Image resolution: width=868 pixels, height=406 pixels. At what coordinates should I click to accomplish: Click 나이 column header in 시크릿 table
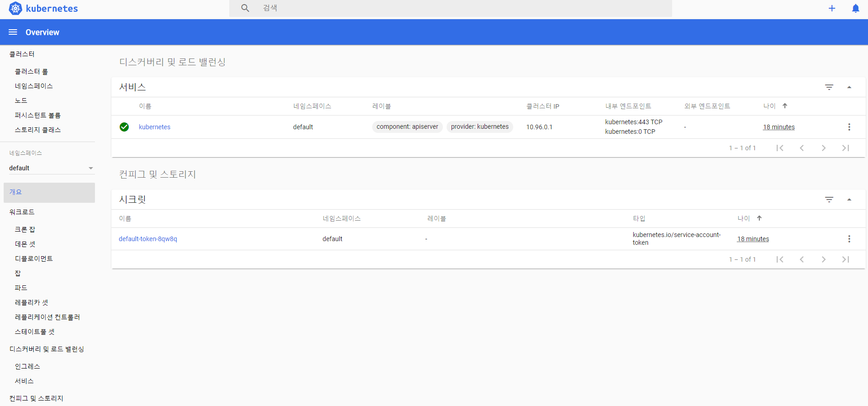pos(744,218)
